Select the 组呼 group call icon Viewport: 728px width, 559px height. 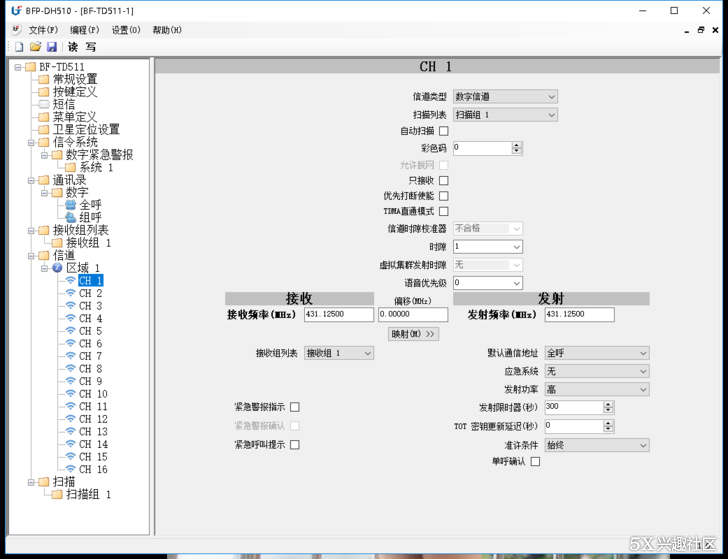[70, 217]
